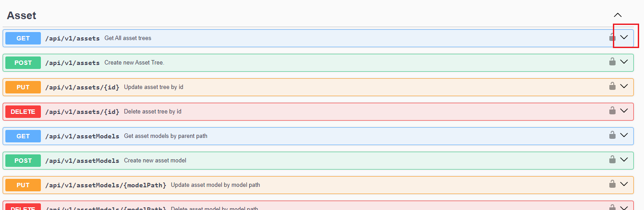Click the green POST button for /api/v1/assets
The width and height of the screenshot is (644, 210).
pos(23,63)
